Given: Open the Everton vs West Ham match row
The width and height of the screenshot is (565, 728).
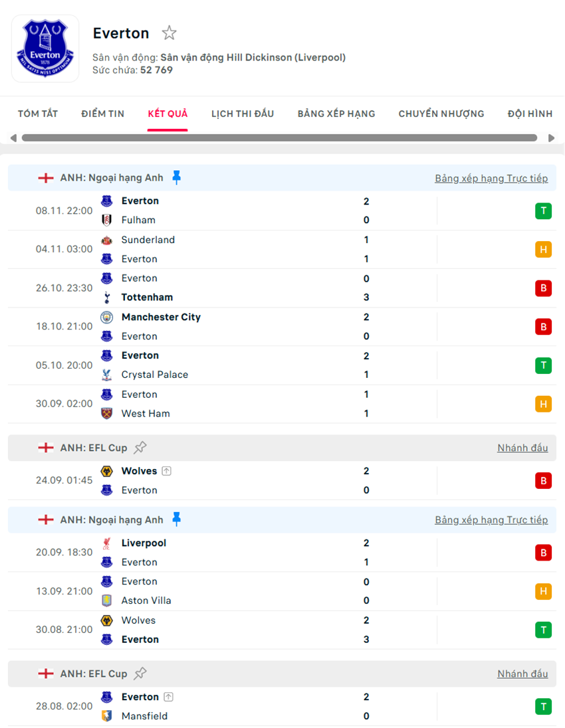Looking at the screenshot, I should tap(266, 404).
